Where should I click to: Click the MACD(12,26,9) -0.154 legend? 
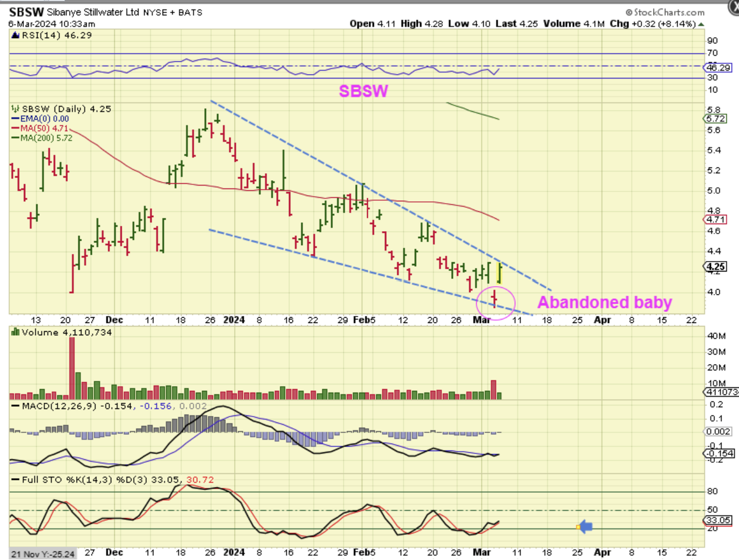pos(77,406)
